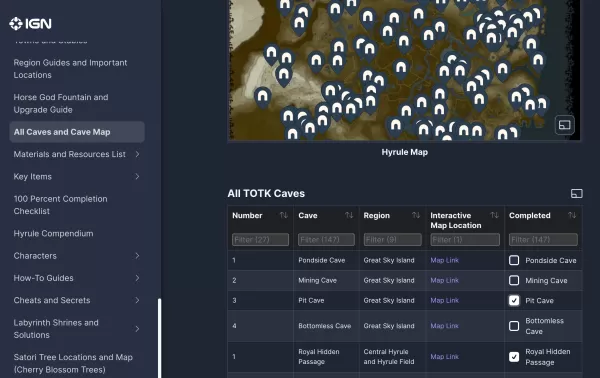
Task: Select All Caves and Cave Map
Action: [x=77, y=132]
